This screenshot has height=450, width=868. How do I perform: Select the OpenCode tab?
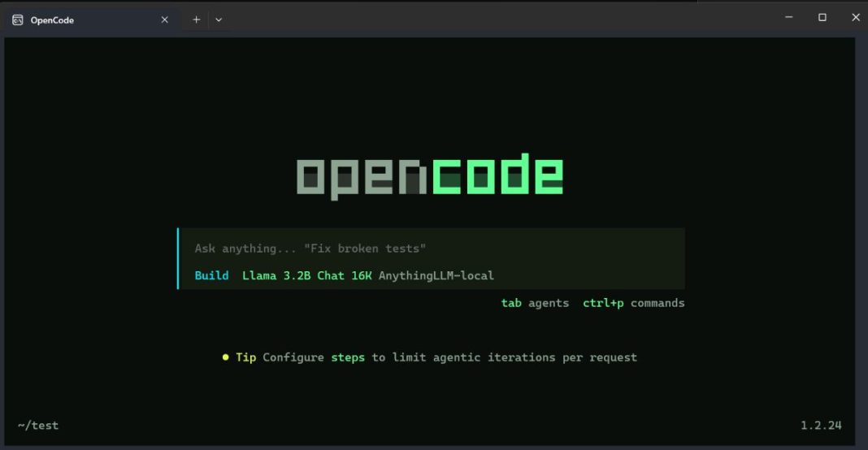[91, 20]
